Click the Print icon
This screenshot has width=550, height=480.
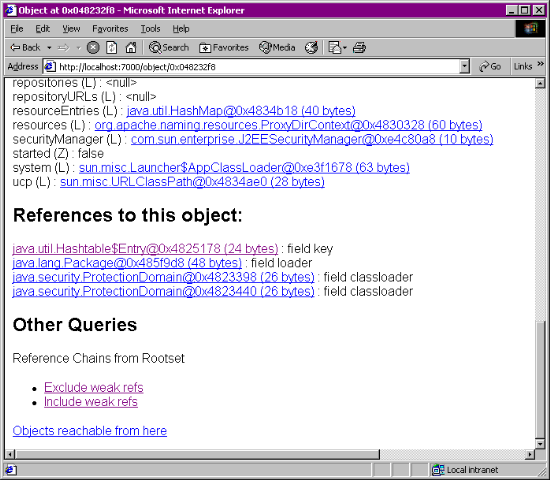359,47
